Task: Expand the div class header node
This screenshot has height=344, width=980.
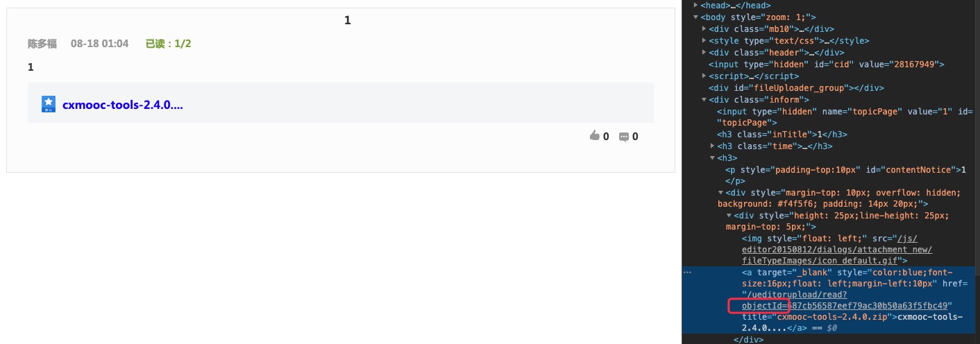Action: (704, 53)
